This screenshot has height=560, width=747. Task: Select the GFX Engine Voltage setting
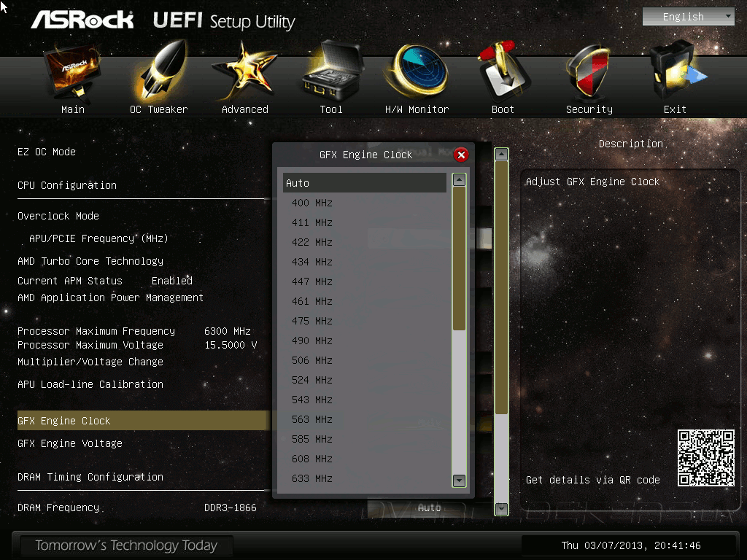tap(70, 443)
